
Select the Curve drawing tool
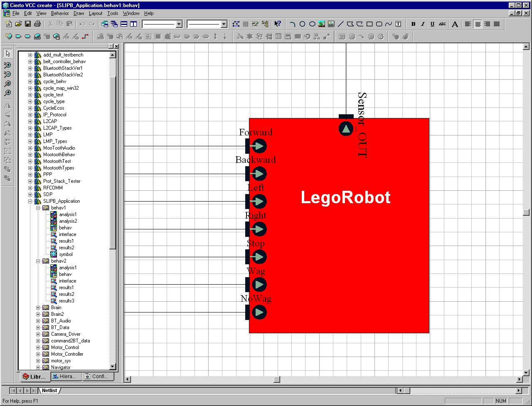tap(389, 24)
